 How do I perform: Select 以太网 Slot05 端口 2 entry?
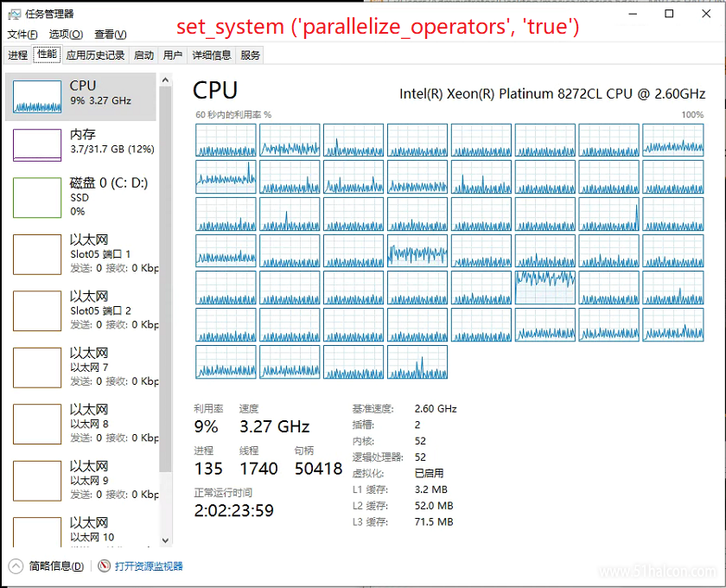(x=81, y=310)
